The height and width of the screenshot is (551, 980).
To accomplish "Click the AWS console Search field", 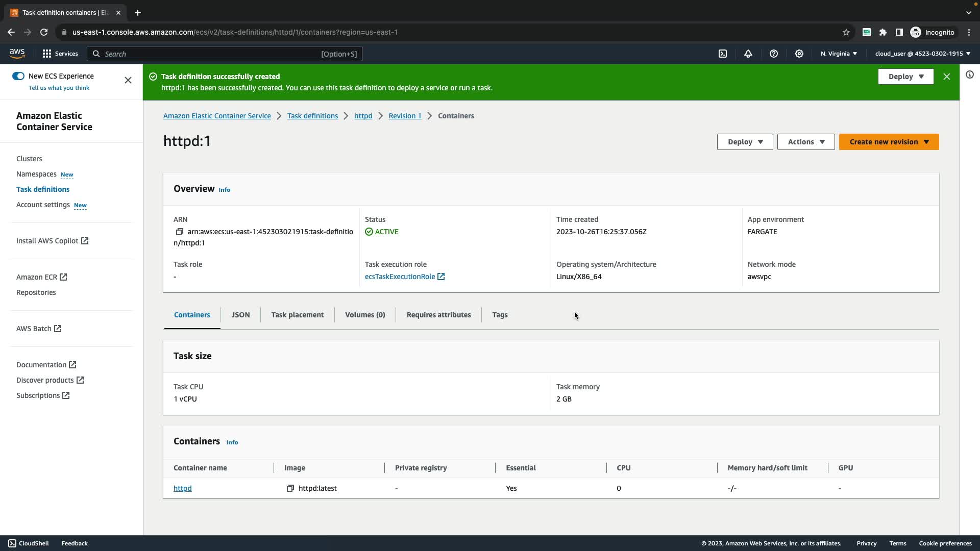I will 225,54.
